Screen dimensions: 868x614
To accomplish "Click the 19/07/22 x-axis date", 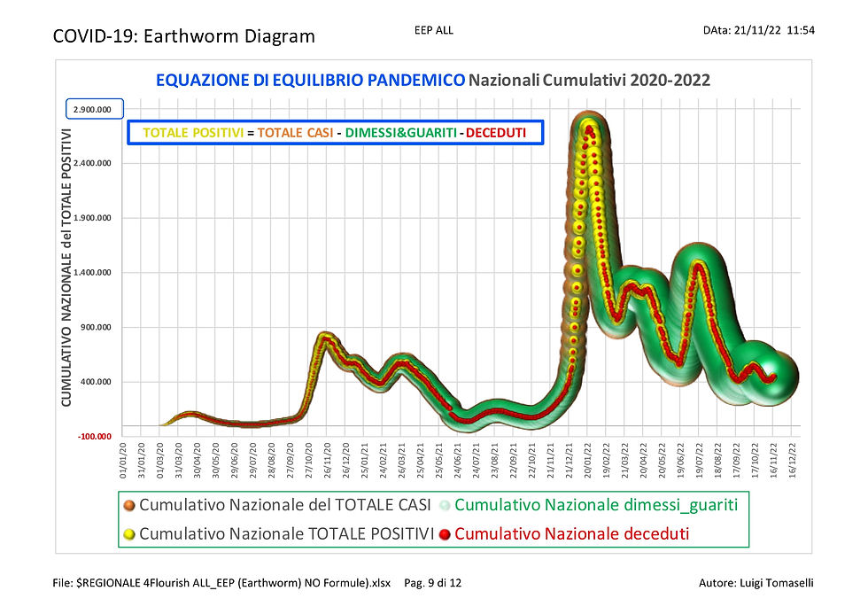I will tap(699, 460).
